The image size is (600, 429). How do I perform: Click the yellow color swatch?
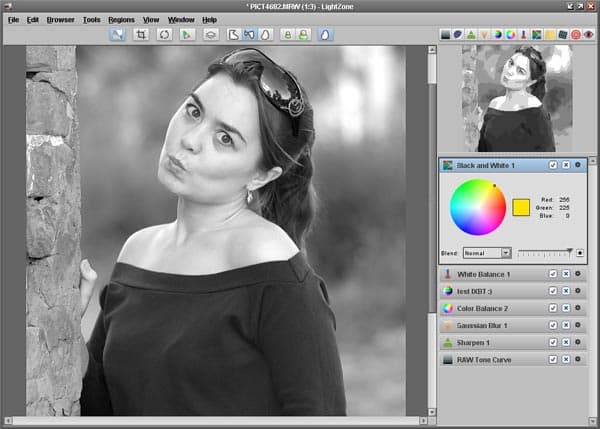[x=521, y=207]
